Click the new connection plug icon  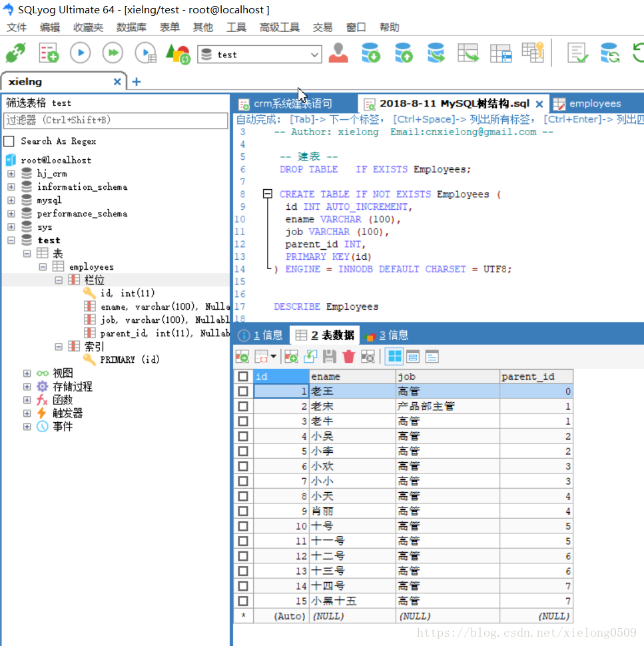(x=16, y=53)
